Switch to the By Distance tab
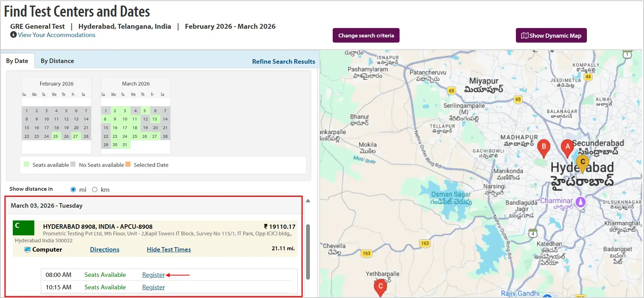Viewport: 644px width, 298px height. (x=57, y=61)
